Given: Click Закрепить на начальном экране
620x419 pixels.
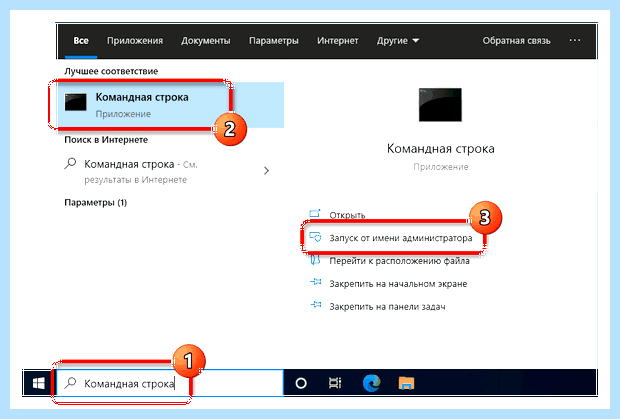Looking at the screenshot, I should point(398,284).
